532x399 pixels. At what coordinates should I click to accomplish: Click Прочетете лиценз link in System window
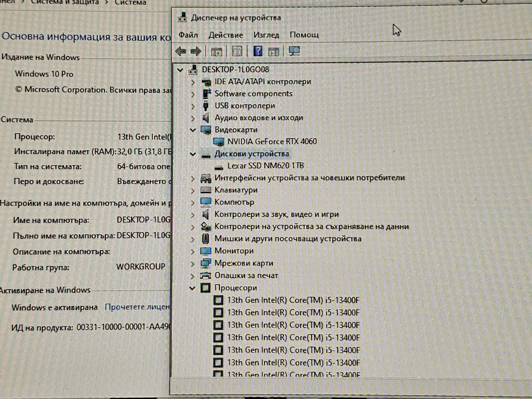coord(137,307)
